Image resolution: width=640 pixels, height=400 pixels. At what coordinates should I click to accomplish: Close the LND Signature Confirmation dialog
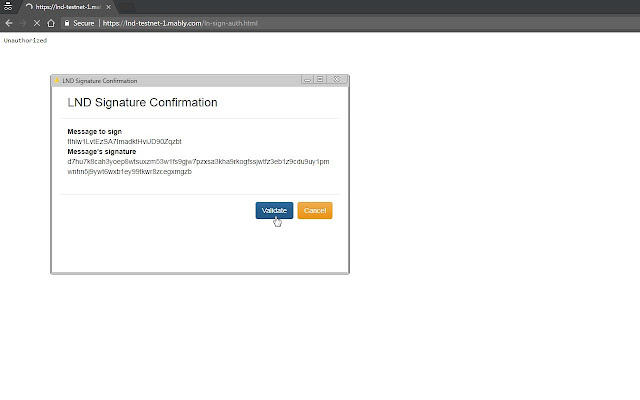[337, 79]
